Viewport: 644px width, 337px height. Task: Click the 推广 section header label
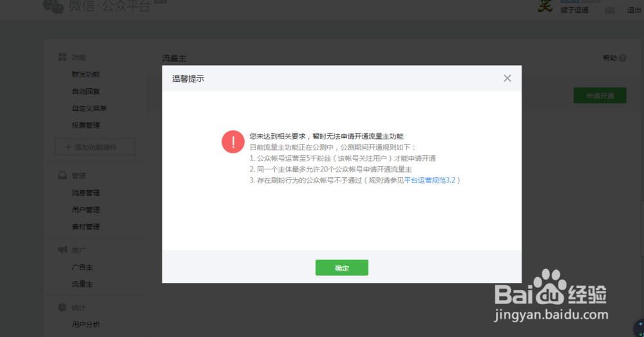point(79,250)
